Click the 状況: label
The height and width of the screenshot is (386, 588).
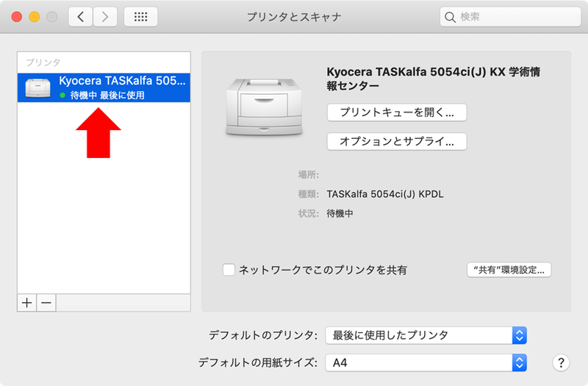coord(308,213)
